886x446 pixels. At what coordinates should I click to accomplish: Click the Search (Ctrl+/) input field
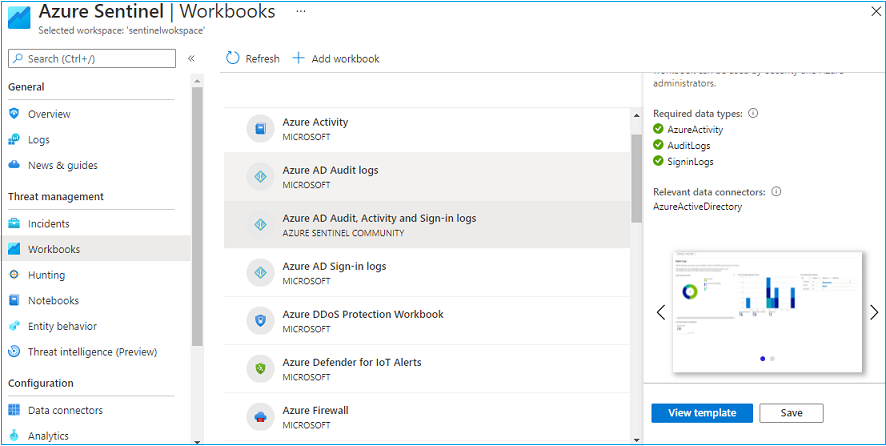pos(92,58)
